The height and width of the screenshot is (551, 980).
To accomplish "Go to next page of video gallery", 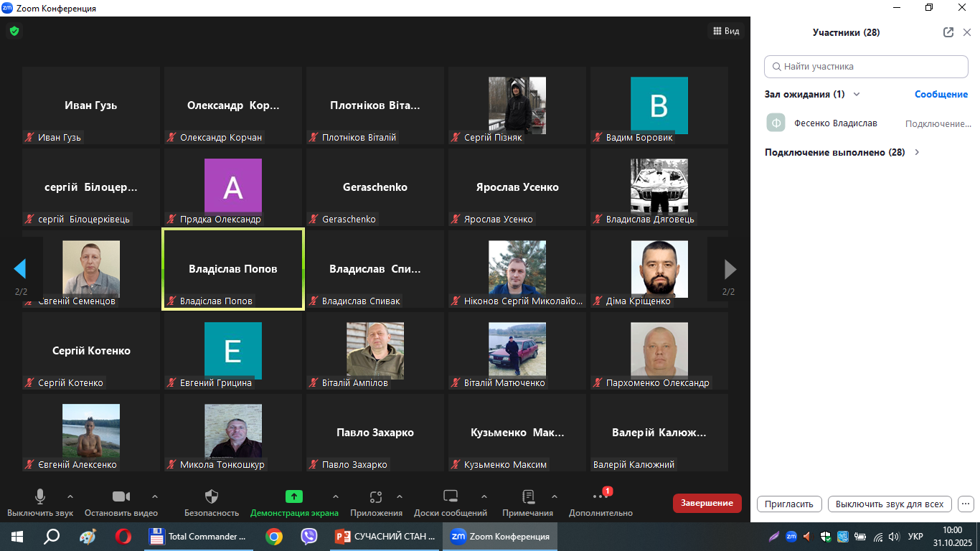I will pos(730,270).
